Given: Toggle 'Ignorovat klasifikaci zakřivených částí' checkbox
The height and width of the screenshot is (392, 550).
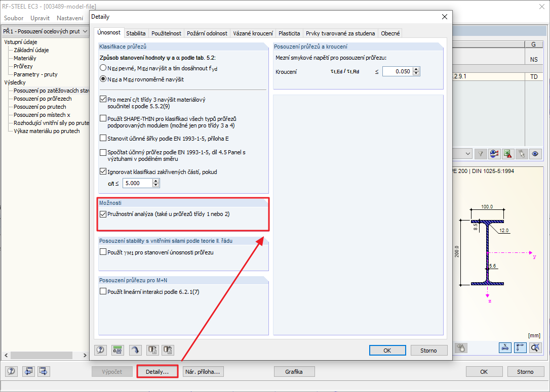Looking at the screenshot, I should coord(103,171).
